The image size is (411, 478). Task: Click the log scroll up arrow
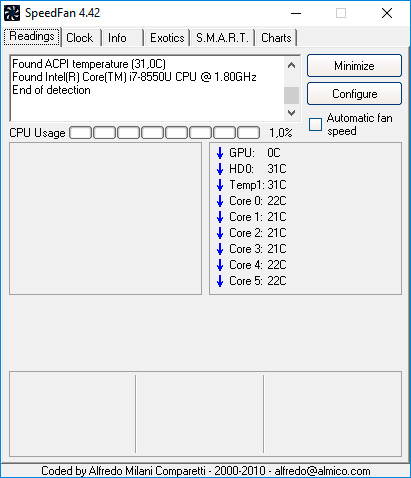coord(291,65)
